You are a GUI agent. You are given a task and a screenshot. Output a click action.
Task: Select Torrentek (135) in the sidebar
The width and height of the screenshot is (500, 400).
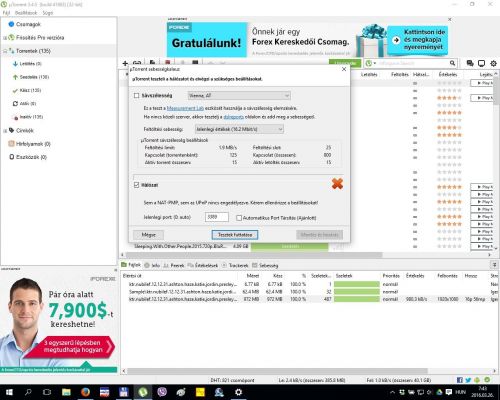click(x=33, y=51)
